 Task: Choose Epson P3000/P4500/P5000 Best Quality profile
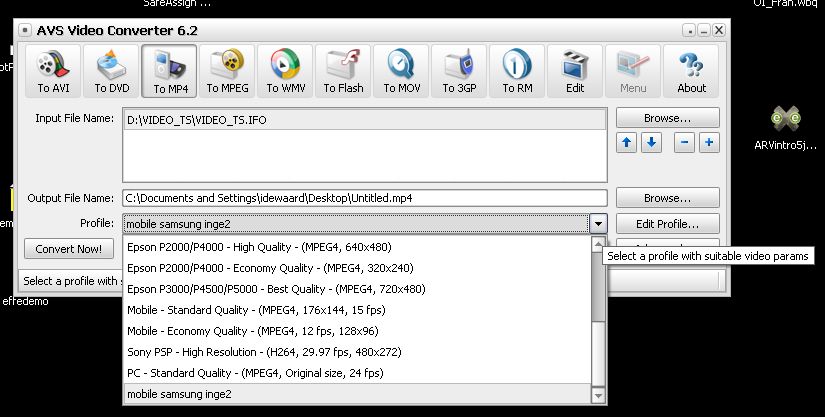click(x=358, y=289)
